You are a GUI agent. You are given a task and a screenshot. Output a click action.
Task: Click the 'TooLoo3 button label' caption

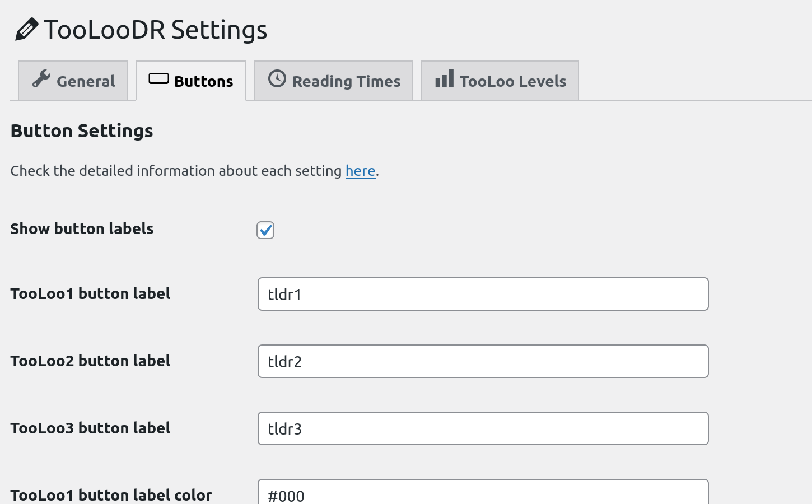90,428
